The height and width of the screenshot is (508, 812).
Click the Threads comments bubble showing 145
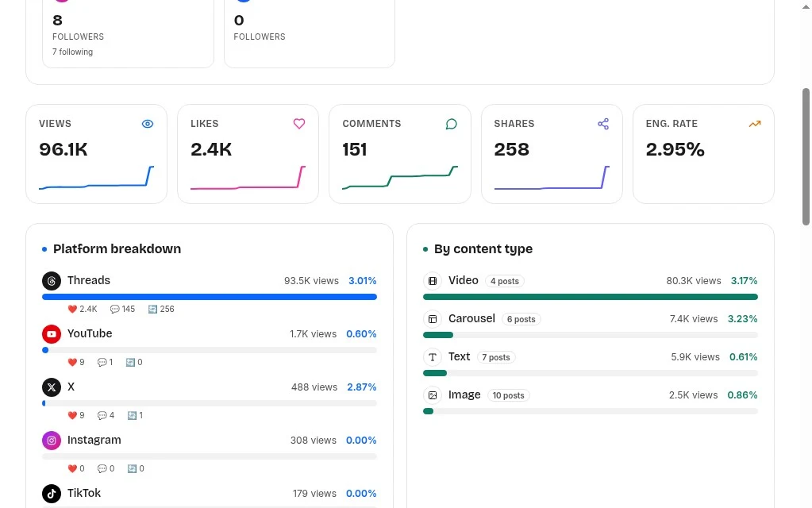pyautogui.click(x=114, y=309)
